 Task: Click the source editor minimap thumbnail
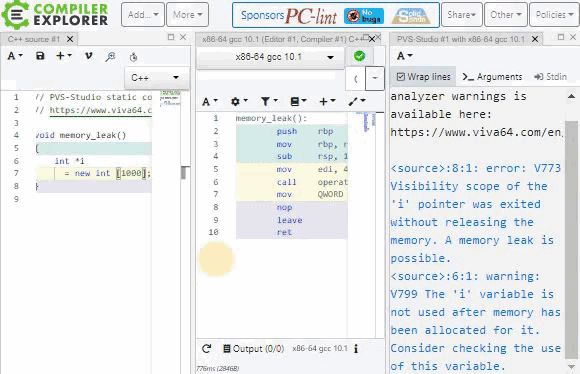point(170,98)
